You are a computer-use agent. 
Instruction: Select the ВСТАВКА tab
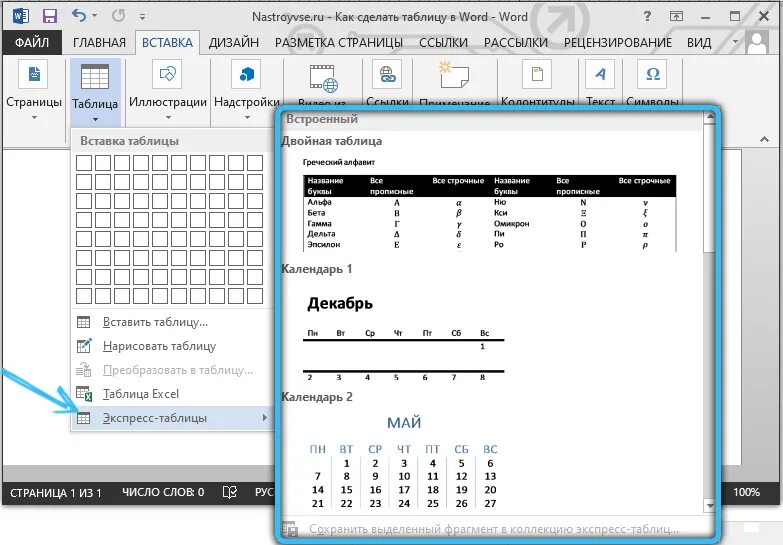[167, 43]
